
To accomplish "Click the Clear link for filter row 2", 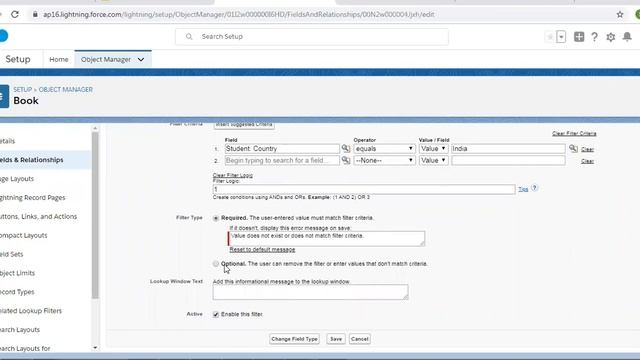I will tap(587, 161).
